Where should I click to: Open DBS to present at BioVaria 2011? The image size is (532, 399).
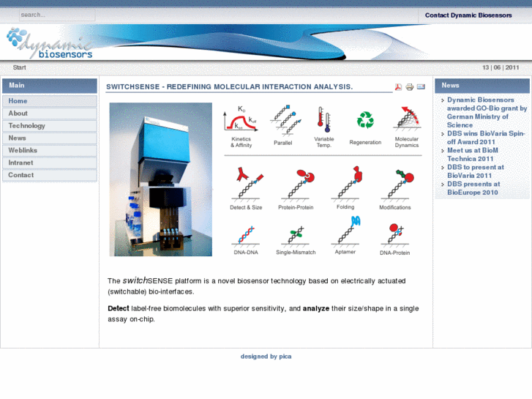click(476, 171)
